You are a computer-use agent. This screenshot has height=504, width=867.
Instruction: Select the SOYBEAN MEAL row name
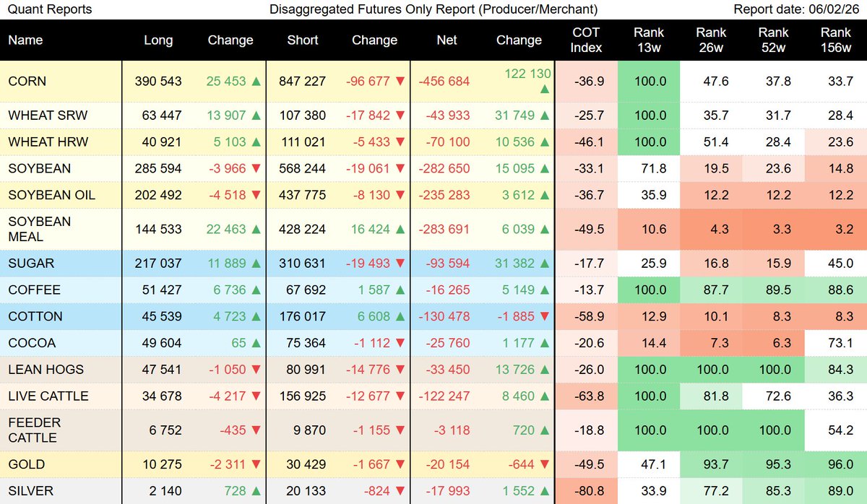tap(39, 229)
